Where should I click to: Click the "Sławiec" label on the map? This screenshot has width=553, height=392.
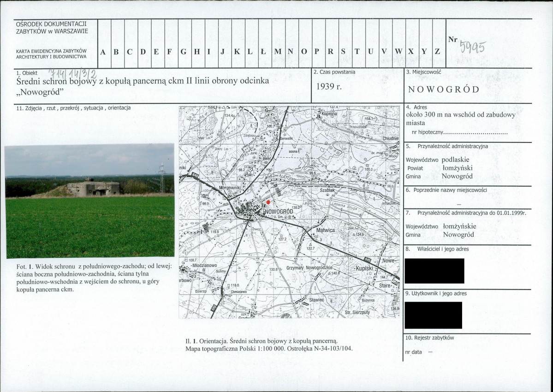[316, 300]
